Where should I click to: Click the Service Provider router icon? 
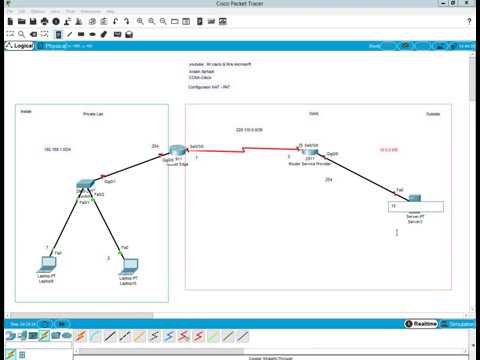pyautogui.click(x=310, y=152)
